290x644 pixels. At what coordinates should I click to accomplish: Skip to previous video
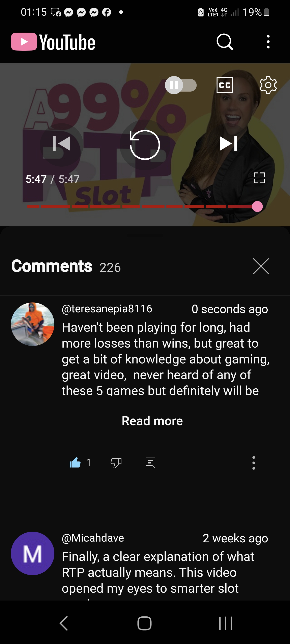pyautogui.click(x=62, y=144)
